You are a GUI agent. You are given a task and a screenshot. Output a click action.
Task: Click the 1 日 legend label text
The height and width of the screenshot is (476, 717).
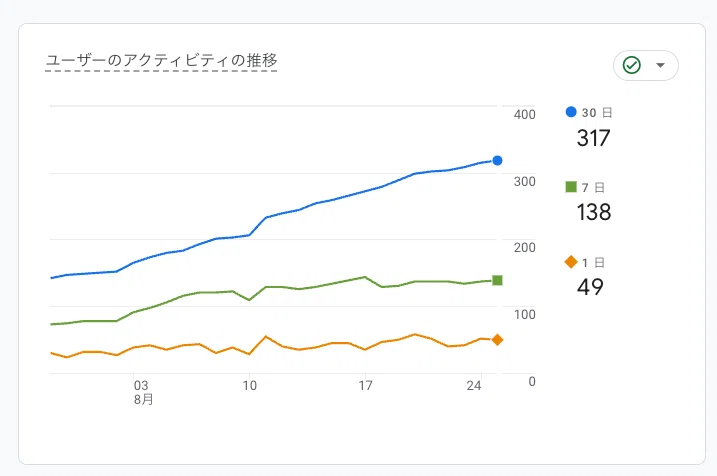point(593,262)
